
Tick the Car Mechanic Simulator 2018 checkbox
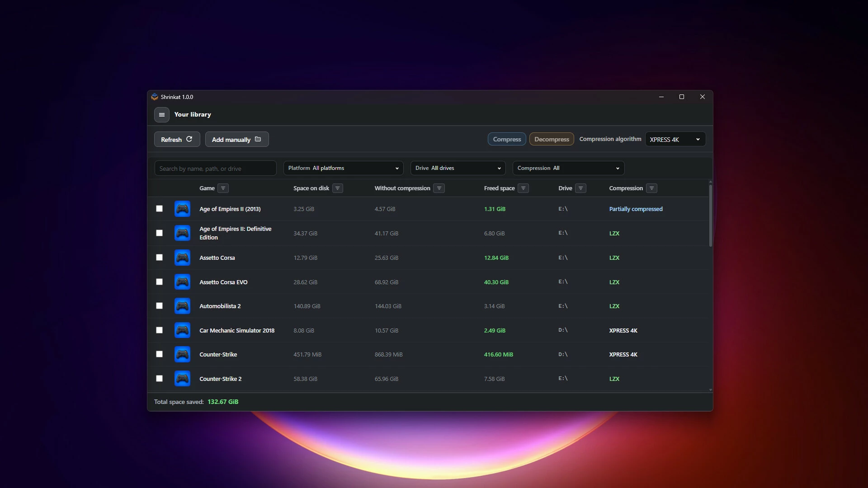click(x=159, y=330)
